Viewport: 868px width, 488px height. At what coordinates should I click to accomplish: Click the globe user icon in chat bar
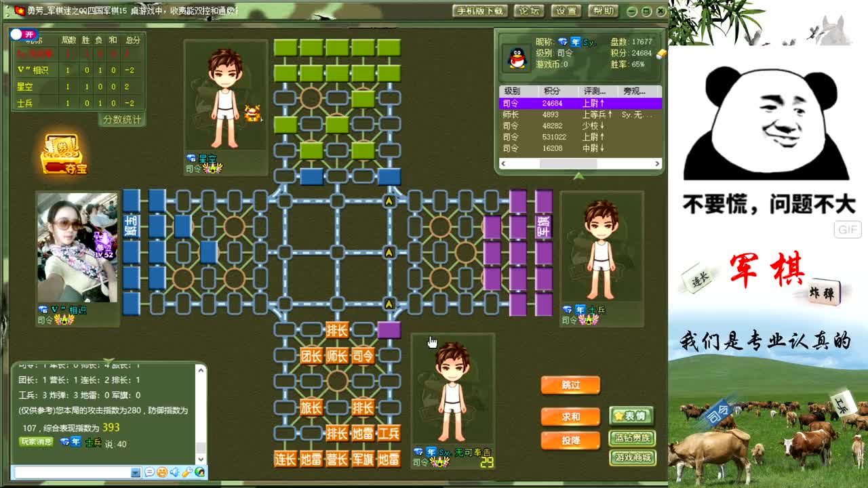199,472
